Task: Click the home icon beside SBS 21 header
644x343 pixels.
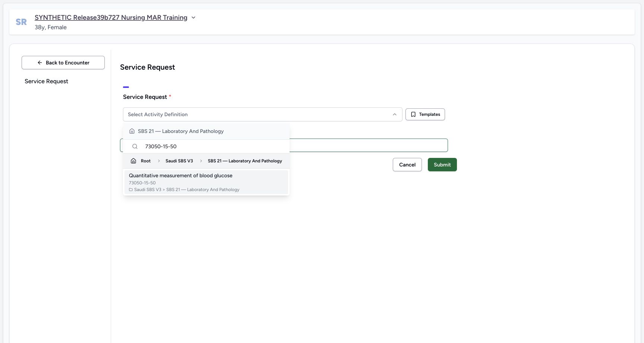Action: 132,131
